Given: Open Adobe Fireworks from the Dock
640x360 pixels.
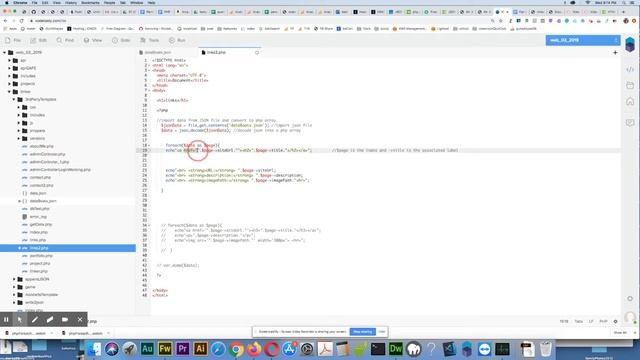Looking at the screenshot, I should (x=165, y=349).
